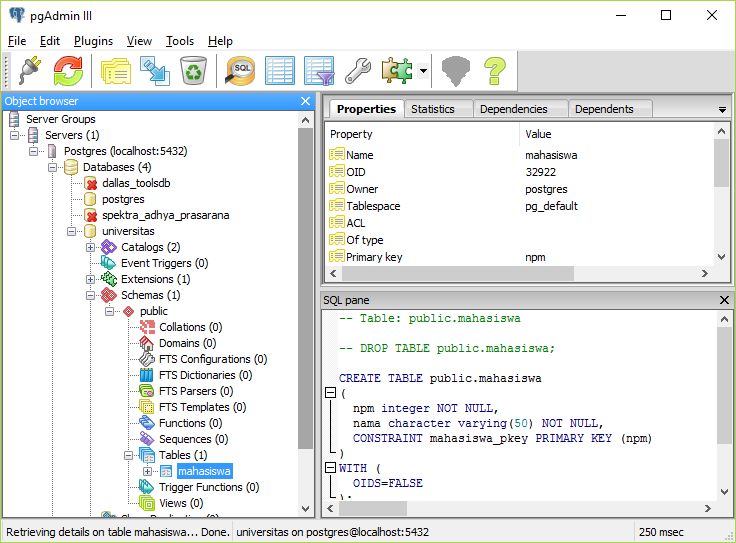Select FTS Configurations (0) item
Image resolution: width=736 pixels, height=543 pixels.
213,359
